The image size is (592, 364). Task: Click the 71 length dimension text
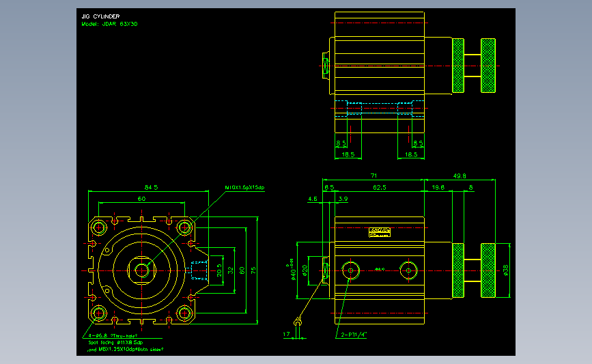click(373, 176)
